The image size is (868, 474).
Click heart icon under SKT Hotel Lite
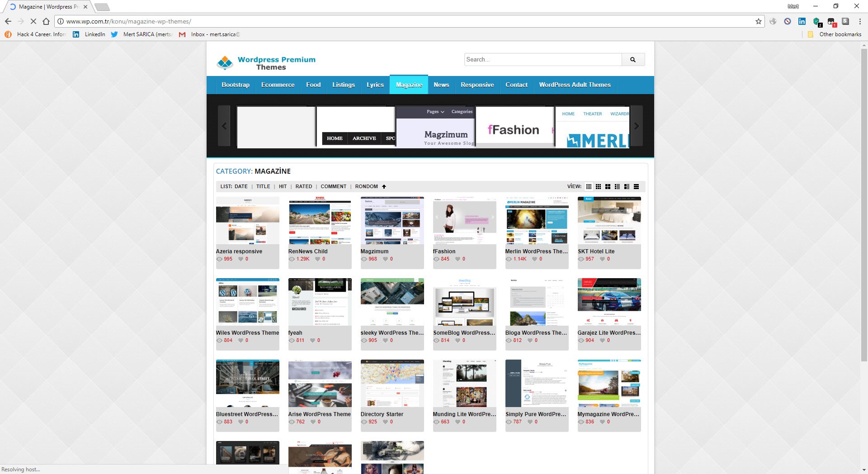coord(603,259)
